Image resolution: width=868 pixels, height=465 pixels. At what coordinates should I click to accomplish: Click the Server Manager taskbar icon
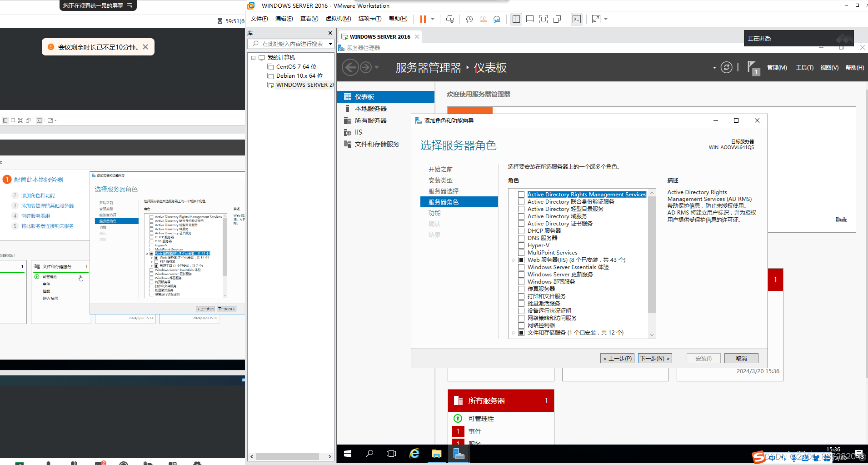pos(459,454)
